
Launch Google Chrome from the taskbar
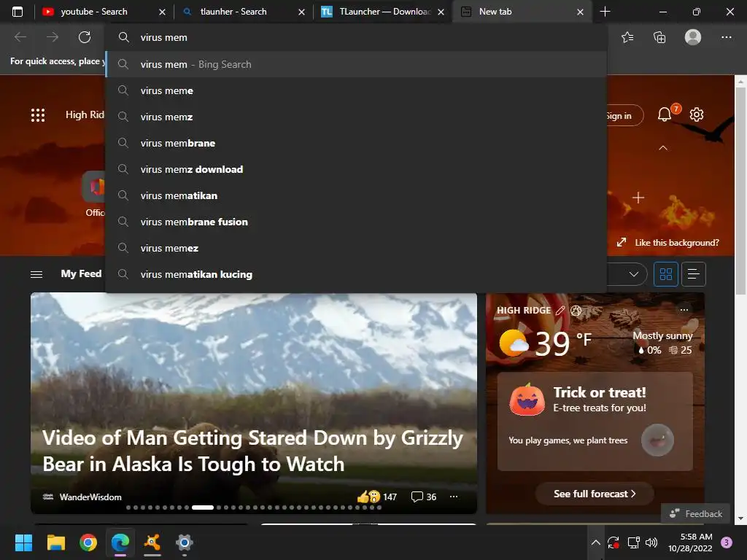coord(88,542)
